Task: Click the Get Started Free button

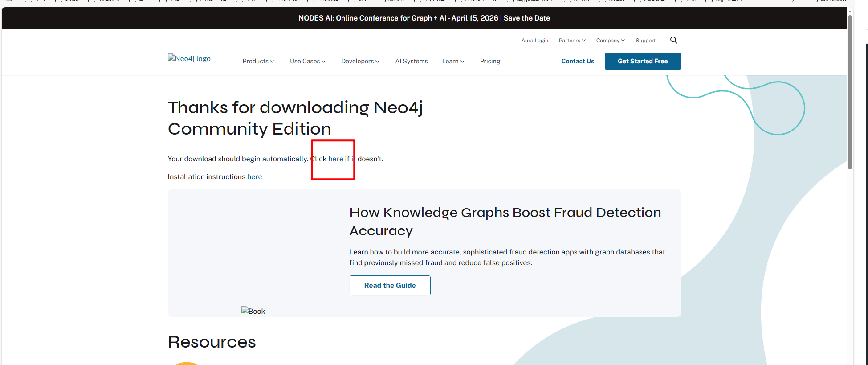Action: 643,61
